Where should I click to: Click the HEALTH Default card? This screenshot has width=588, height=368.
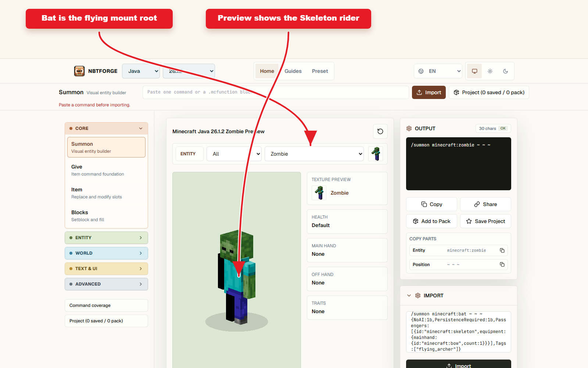(347, 222)
